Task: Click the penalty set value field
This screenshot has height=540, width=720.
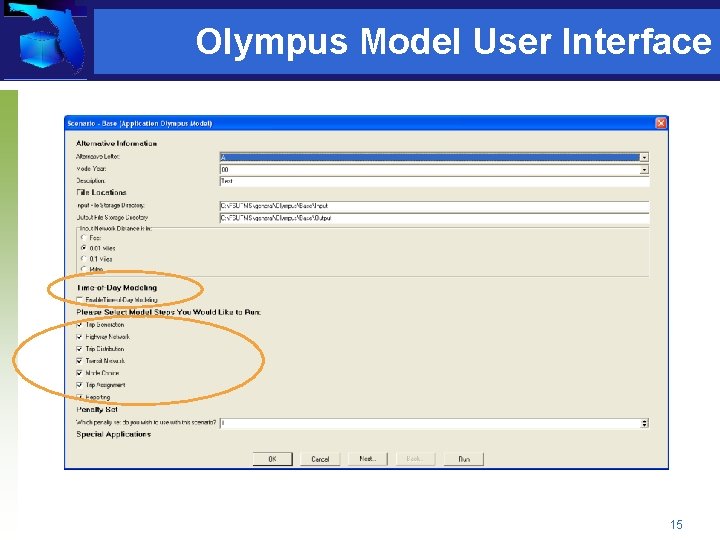Action: pyautogui.click(x=430, y=423)
